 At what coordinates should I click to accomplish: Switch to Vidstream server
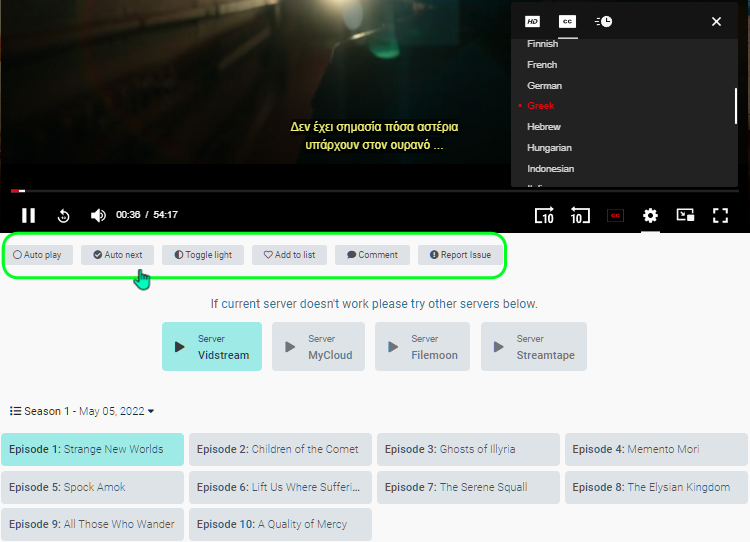click(x=212, y=346)
